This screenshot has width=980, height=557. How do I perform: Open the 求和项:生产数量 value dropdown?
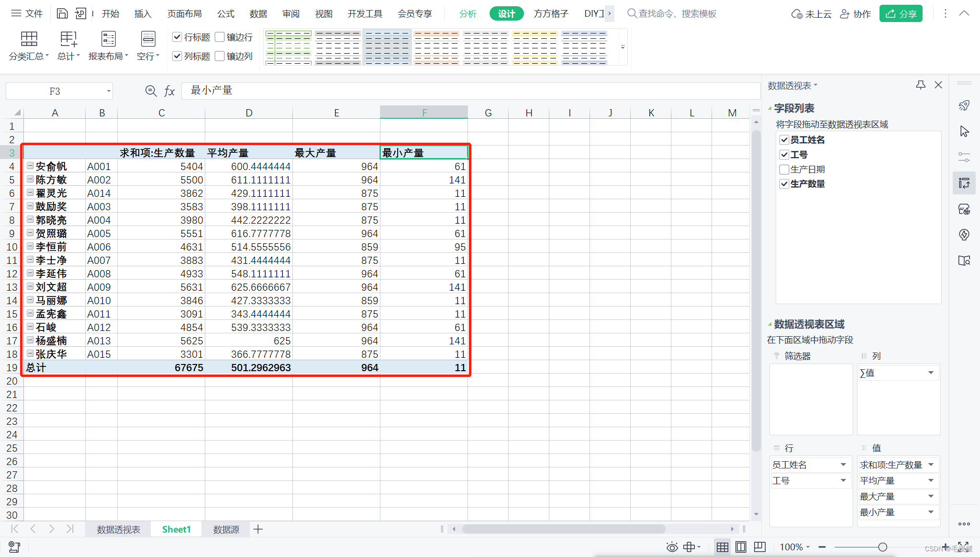coord(931,465)
